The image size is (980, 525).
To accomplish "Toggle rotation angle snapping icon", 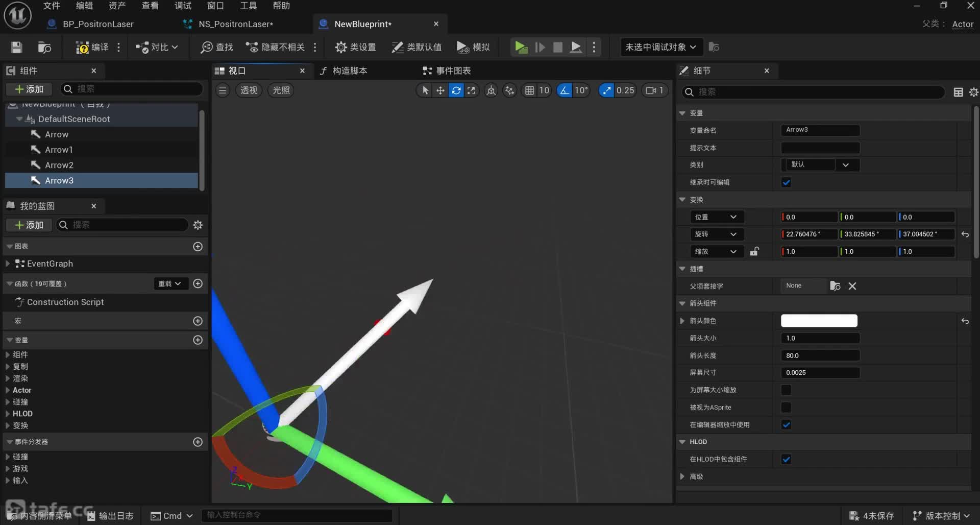I will click(564, 90).
